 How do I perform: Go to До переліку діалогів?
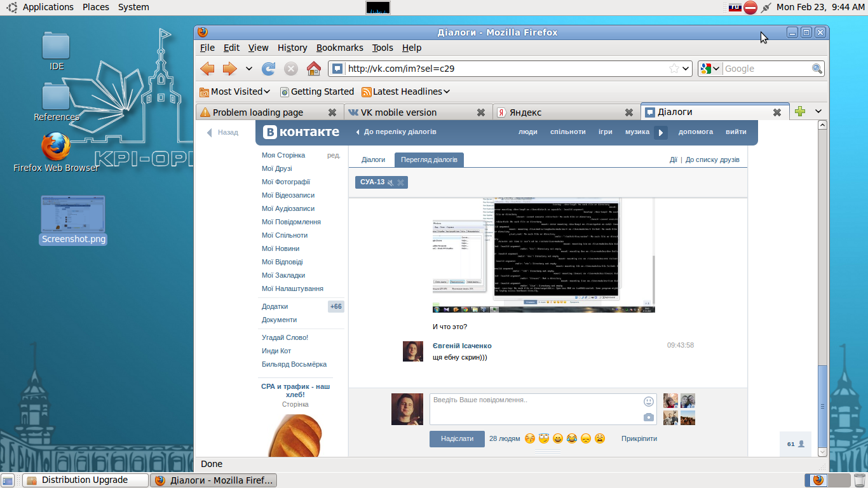click(396, 132)
